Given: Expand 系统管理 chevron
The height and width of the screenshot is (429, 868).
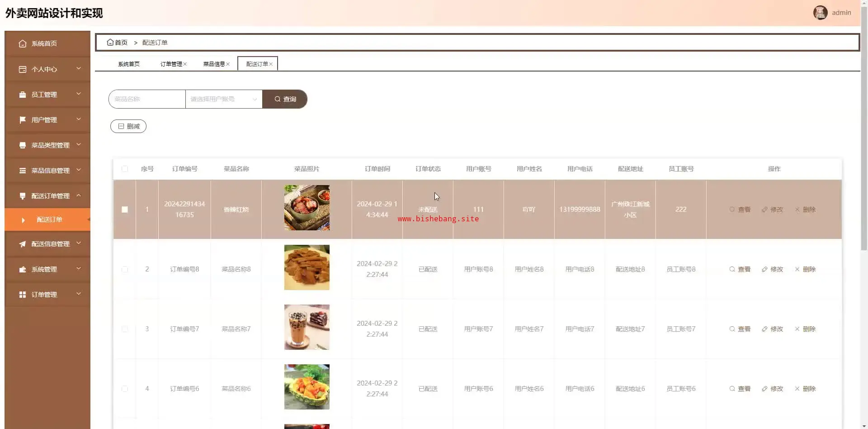Looking at the screenshot, I should (79, 268).
